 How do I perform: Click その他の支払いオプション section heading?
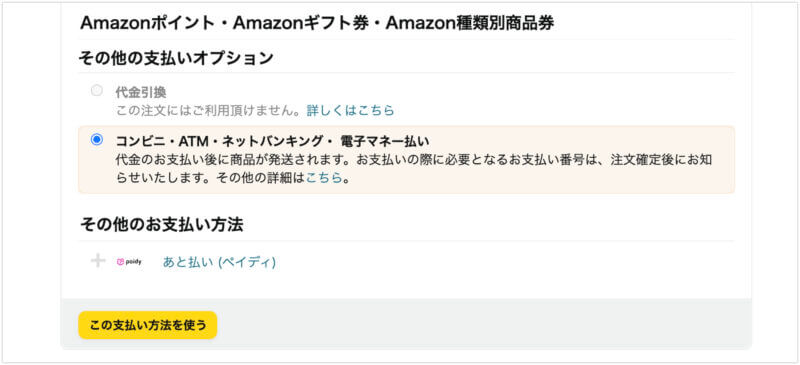(x=176, y=58)
